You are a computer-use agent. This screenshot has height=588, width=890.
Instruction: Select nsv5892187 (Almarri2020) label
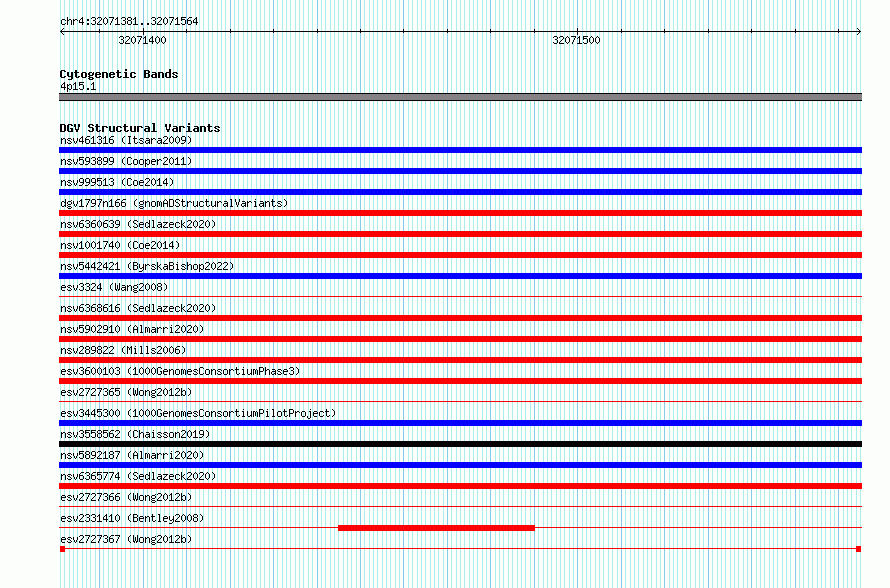tap(132, 455)
